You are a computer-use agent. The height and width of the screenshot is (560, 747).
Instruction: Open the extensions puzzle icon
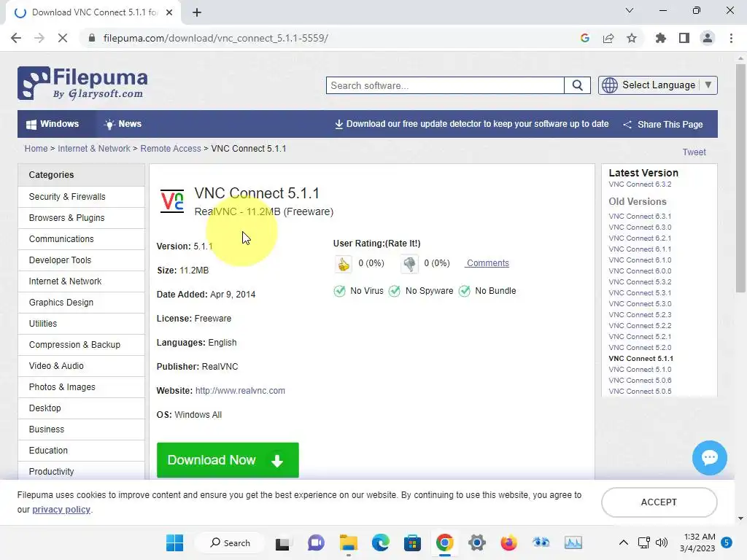661,38
